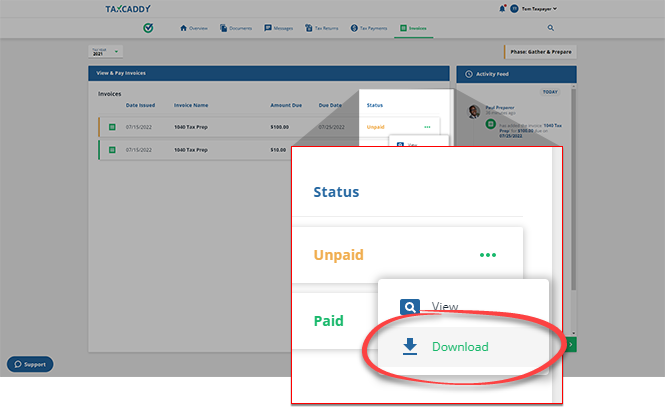Click the green arrow button beside feed
Viewport: 665px width, 409px height.
(x=571, y=345)
